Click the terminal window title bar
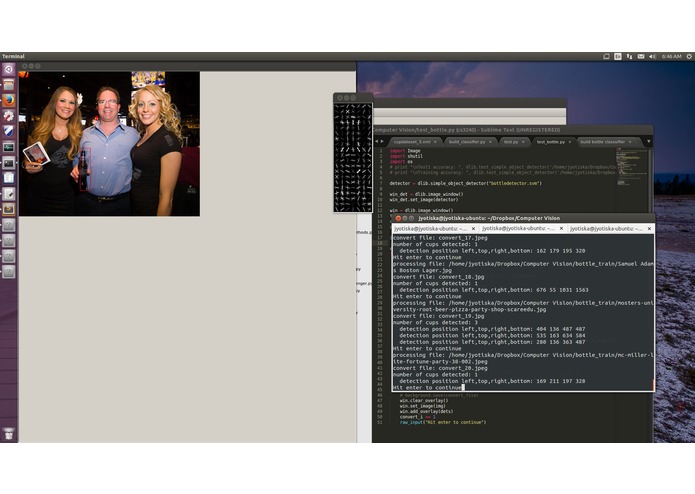Screen dimensions: 695x494 point(523,218)
